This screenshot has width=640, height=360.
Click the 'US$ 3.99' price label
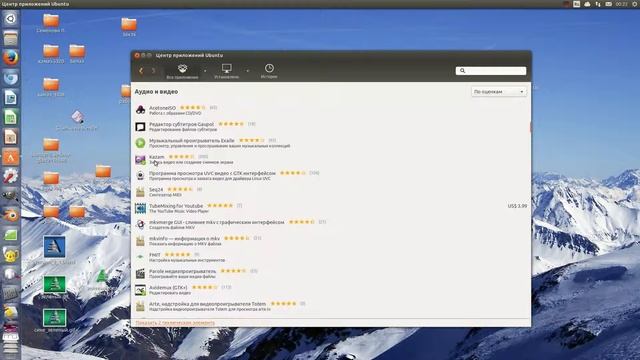coord(517,206)
